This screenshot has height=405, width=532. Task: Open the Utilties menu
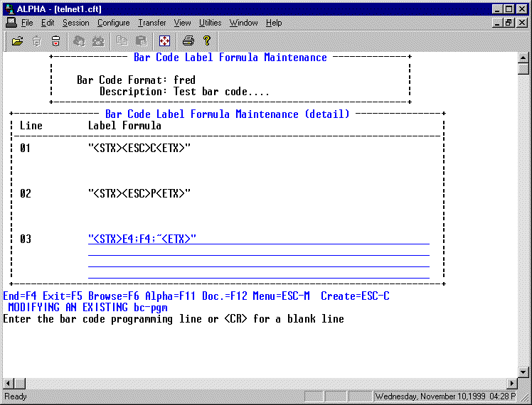coord(210,23)
